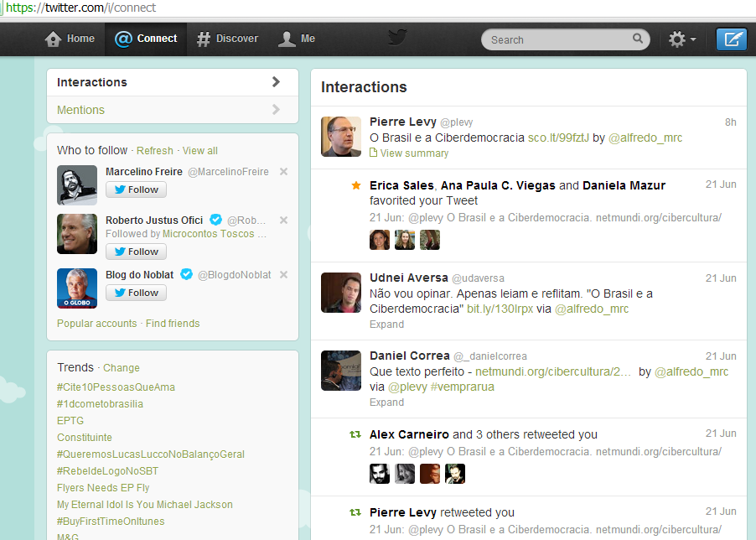Viewport: 756px width, 540px height.
Task: Open the Discover tab
Action: (227, 39)
